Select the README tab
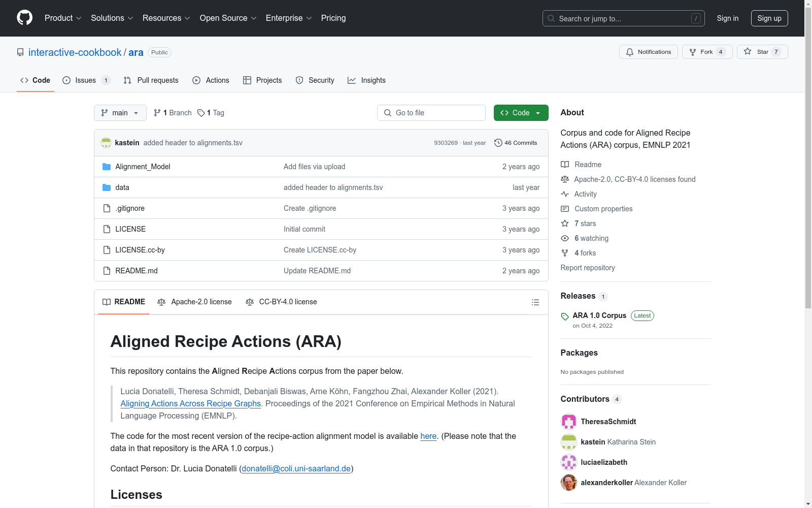Image resolution: width=812 pixels, height=508 pixels. pyautogui.click(x=124, y=302)
